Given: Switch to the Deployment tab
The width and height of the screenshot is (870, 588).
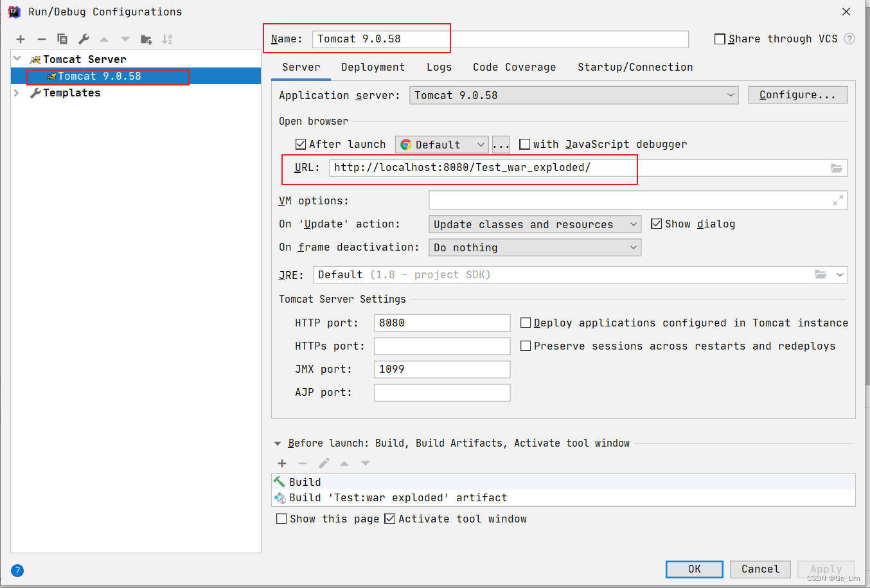Looking at the screenshot, I should click(x=373, y=67).
